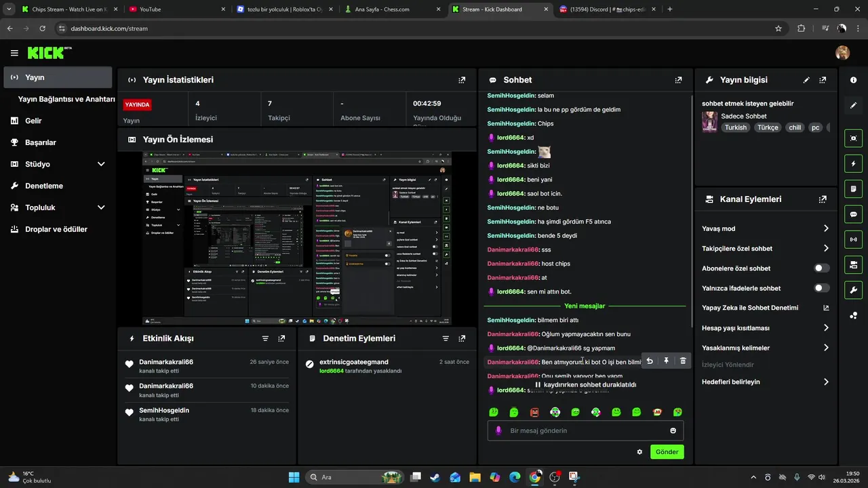Open the Windows Start menu
This screenshot has width=868, height=488.
(x=294, y=477)
